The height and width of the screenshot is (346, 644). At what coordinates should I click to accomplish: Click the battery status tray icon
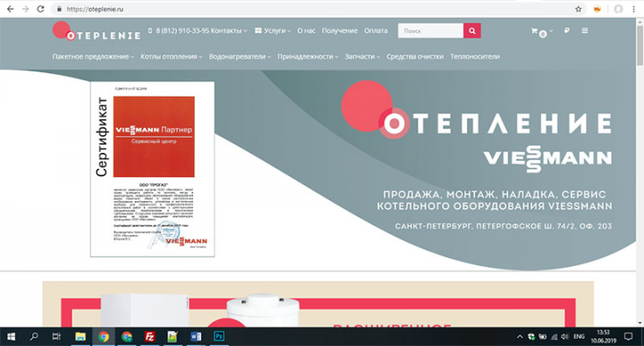[x=543, y=336]
